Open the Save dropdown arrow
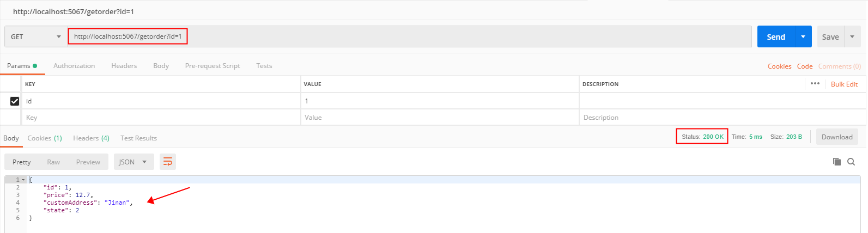The width and height of the screenshot is (868, 233). [852, 36]
